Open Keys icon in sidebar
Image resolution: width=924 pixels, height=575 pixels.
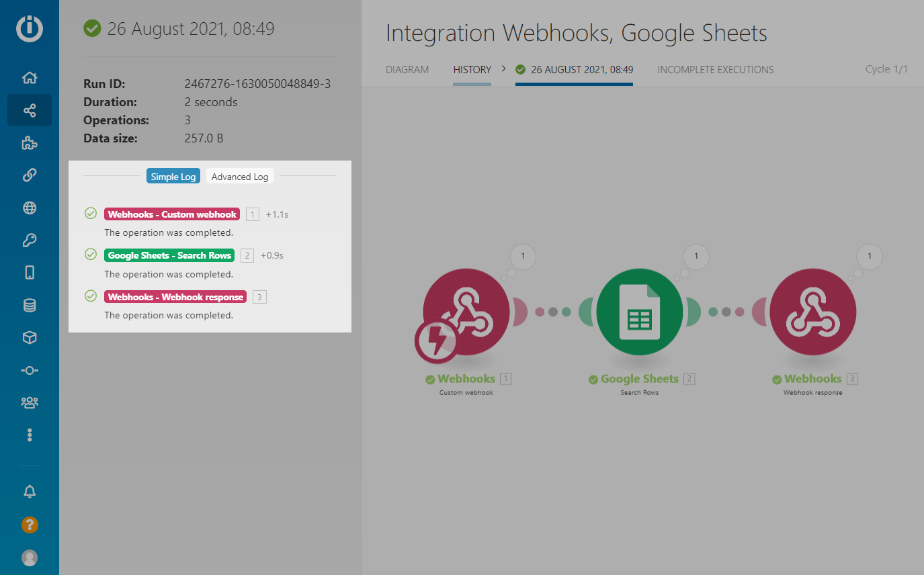click(30, 240)
